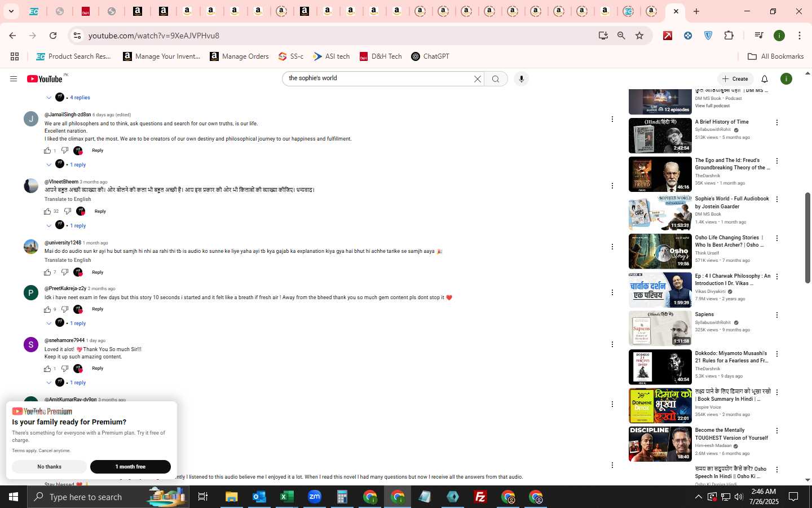812x508 pixels.
Task: Click the Create button
Action: (x=735, y=79)
